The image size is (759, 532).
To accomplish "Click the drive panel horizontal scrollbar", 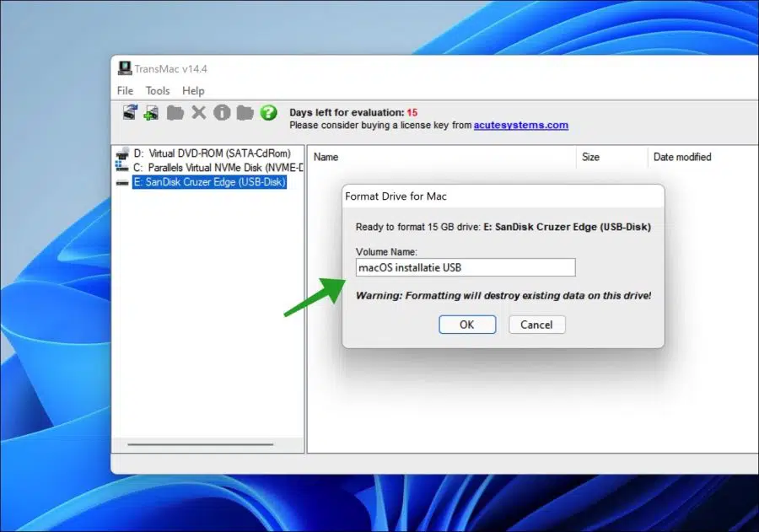I will point(201,444).
